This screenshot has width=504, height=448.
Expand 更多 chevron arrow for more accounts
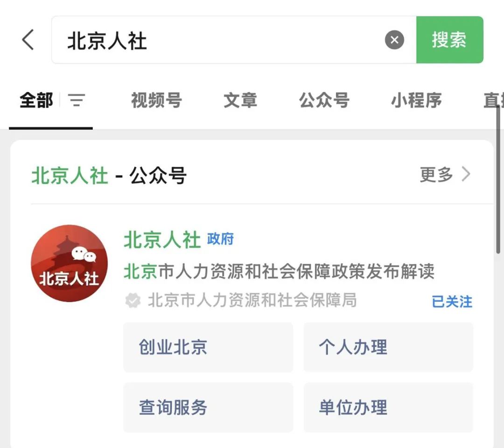[466, 175]
